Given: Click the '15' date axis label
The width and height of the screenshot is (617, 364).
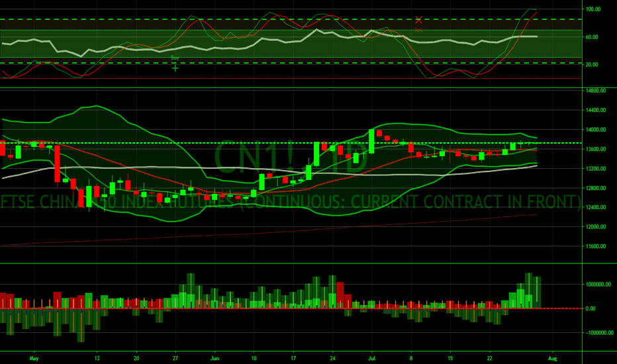Looking at the screenshot, I should (x=450, y=359).
